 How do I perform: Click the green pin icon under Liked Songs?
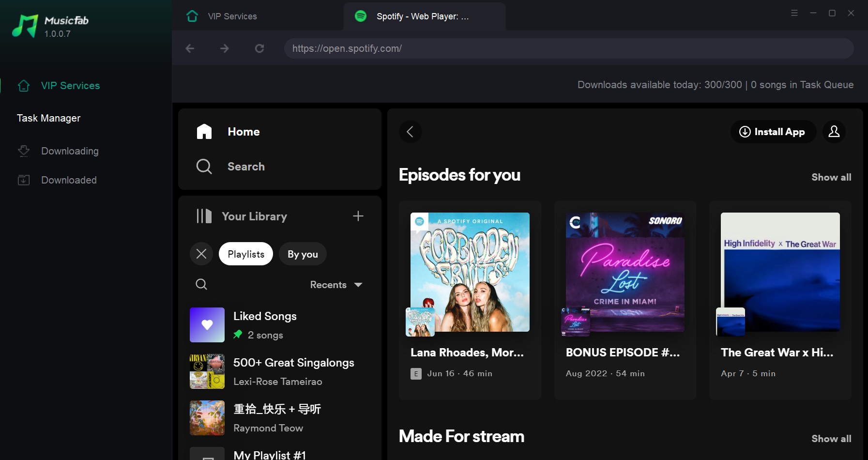238,335
